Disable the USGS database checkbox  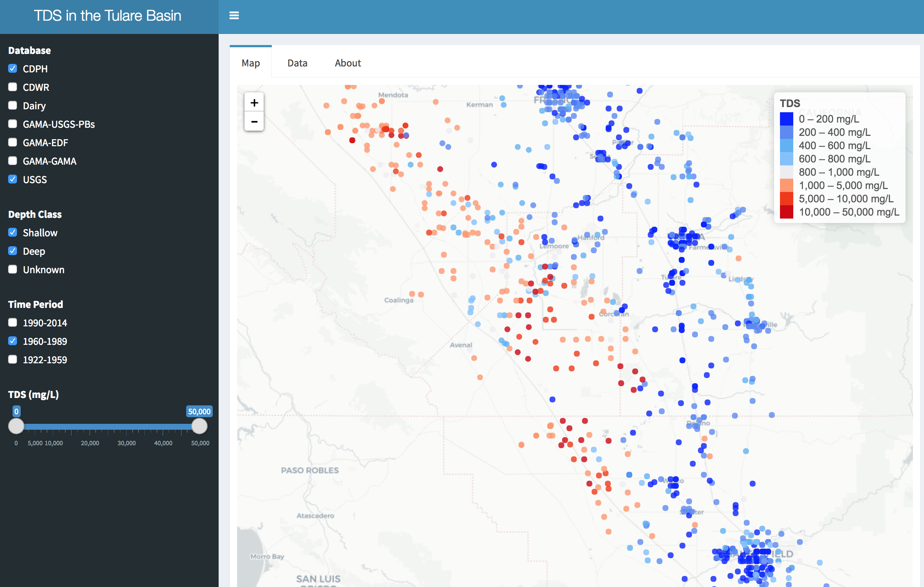click(13, 179)
